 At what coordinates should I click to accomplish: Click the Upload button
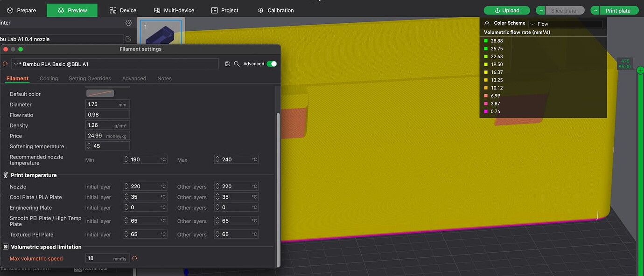click(507, 10)
